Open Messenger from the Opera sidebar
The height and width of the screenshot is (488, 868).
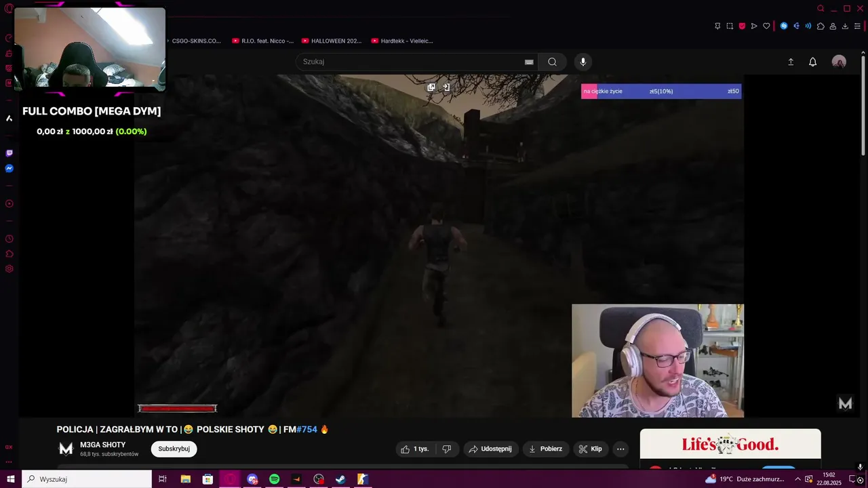click(x=9, y=168)
